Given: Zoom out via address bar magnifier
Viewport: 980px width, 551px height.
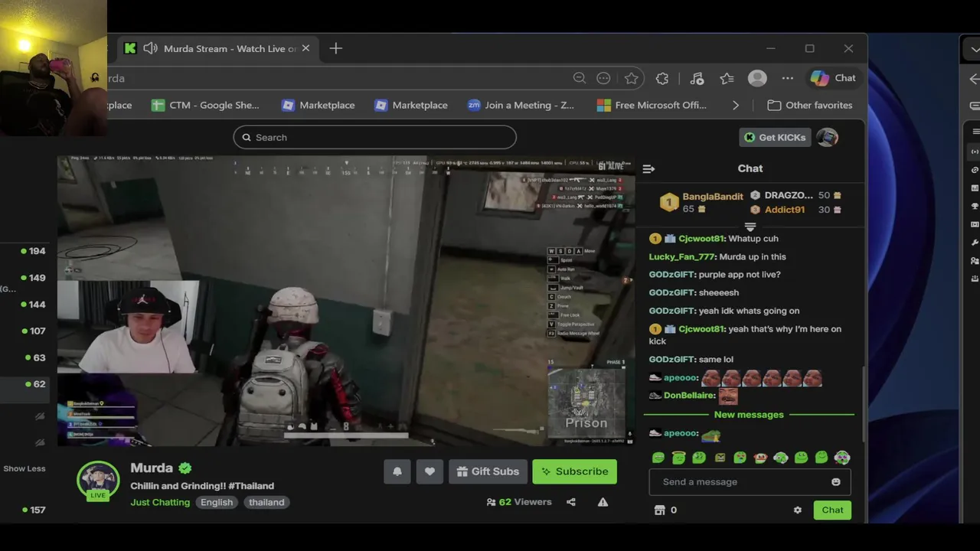Looking at the screenshot, I should 580,78.
